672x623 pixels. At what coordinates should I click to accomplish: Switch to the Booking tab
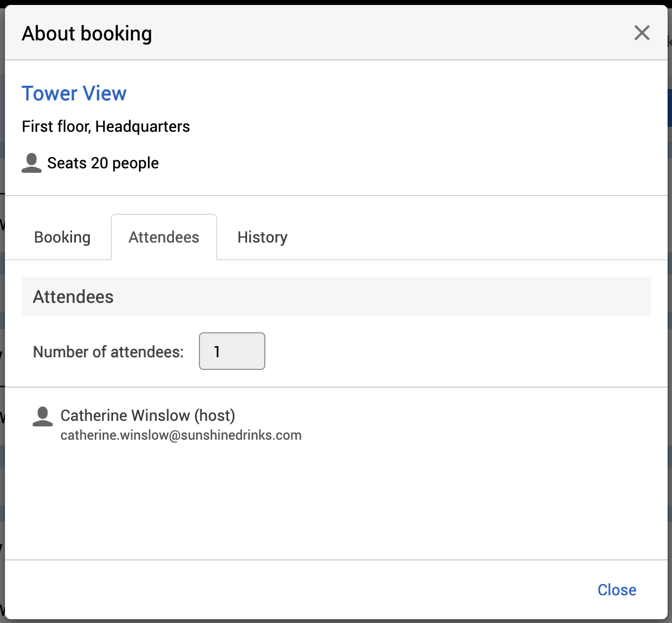(x=62, y=237)
